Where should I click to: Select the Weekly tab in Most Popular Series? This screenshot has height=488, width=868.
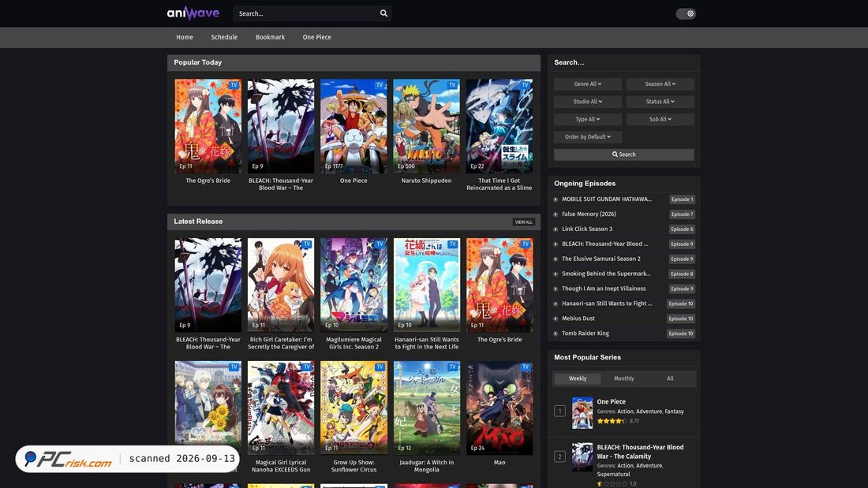[578, 378]
